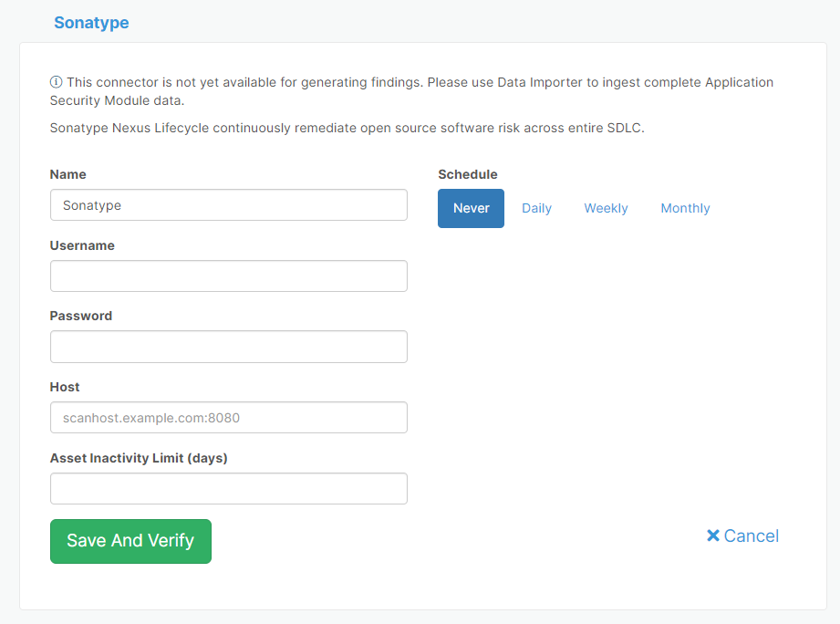The image size is (840, 624).
Task: Focus the Host field with scanhost placeholder
Action: pos(228,418)
